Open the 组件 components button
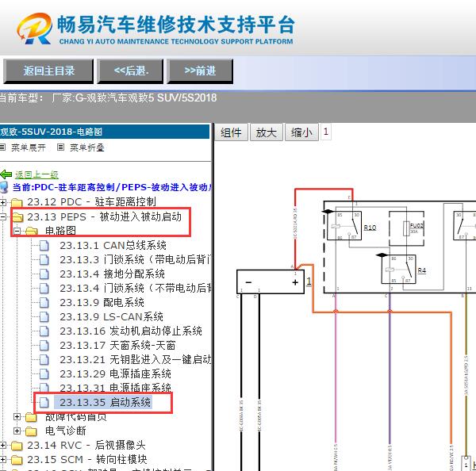 [231, 132]
